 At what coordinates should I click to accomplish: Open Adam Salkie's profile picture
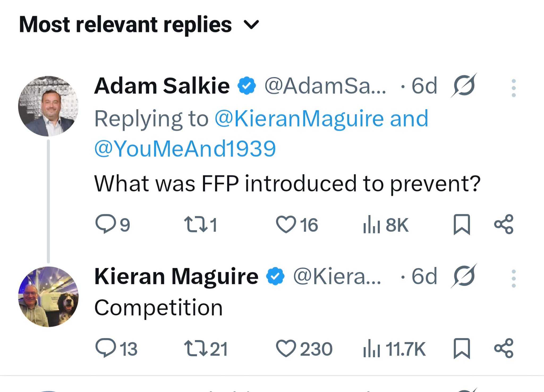click(48, 106)
